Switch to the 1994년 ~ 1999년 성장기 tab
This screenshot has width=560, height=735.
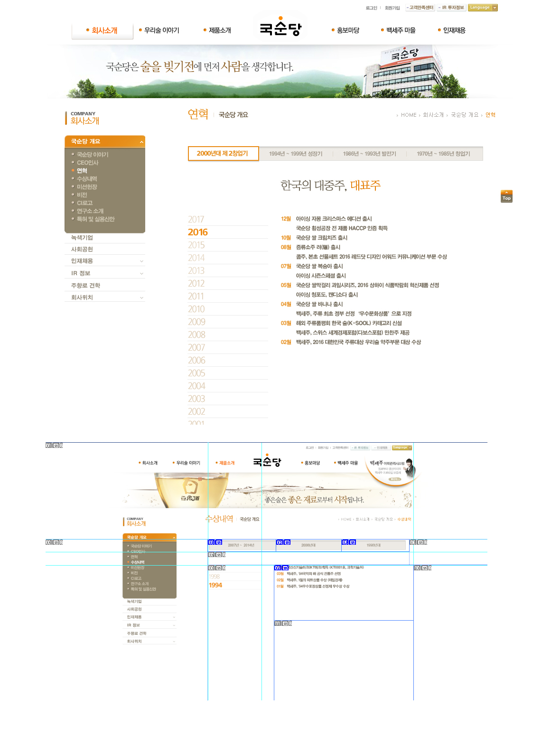pyautogui.click(x=296, y=154)
